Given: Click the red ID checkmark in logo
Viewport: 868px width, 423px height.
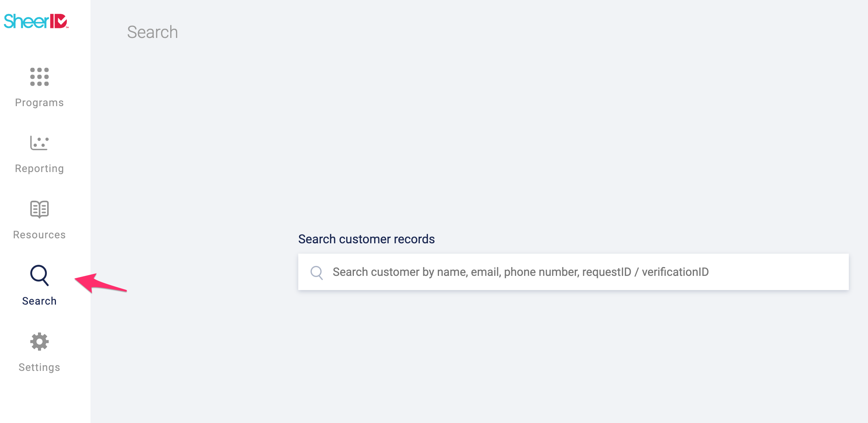Looking at the screenshot, I should (x=59, y=21).
